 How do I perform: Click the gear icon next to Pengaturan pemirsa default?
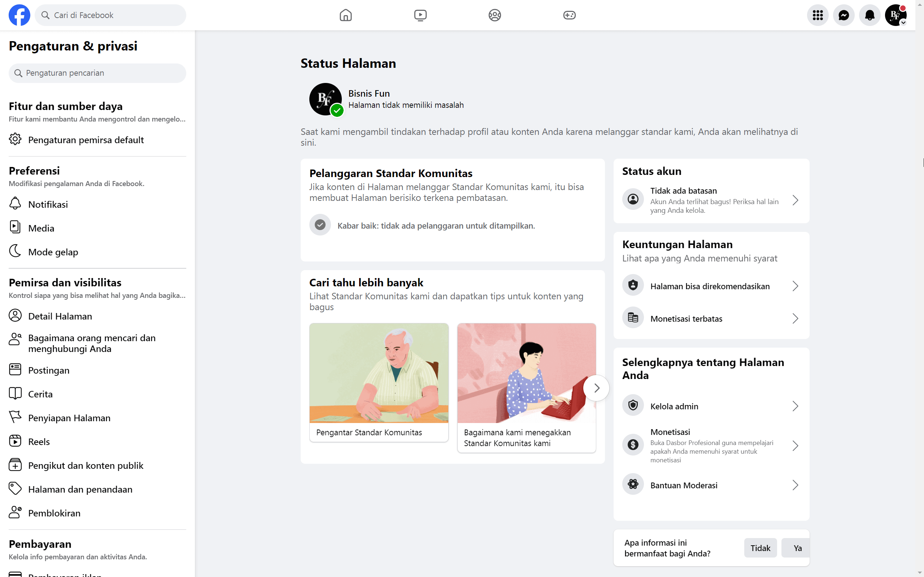15,139
